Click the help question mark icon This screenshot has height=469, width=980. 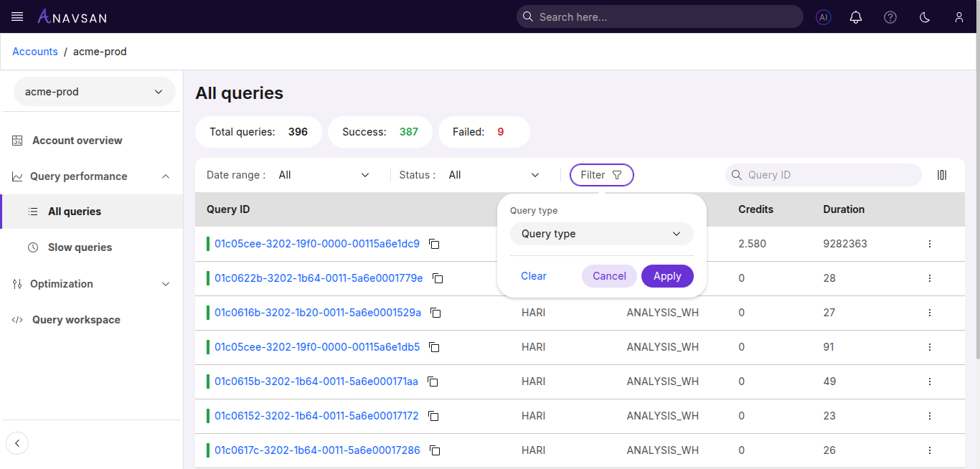click(x=890, y=17)
